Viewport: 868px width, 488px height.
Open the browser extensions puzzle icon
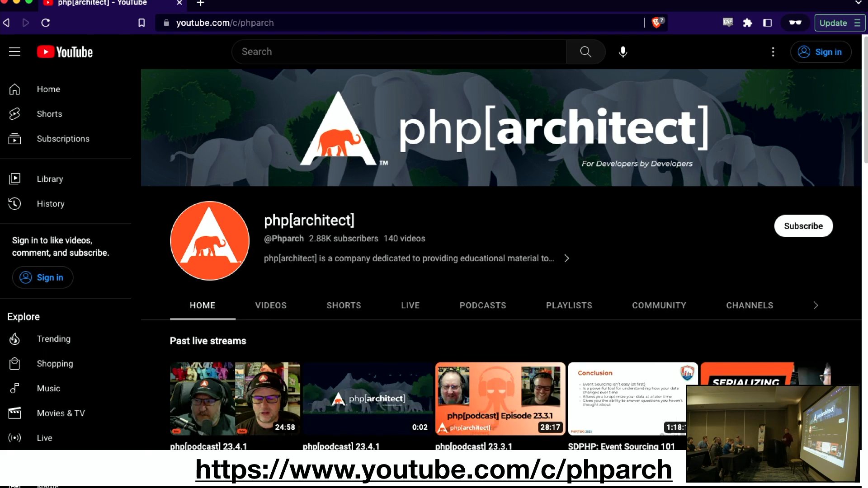point(747,23)
